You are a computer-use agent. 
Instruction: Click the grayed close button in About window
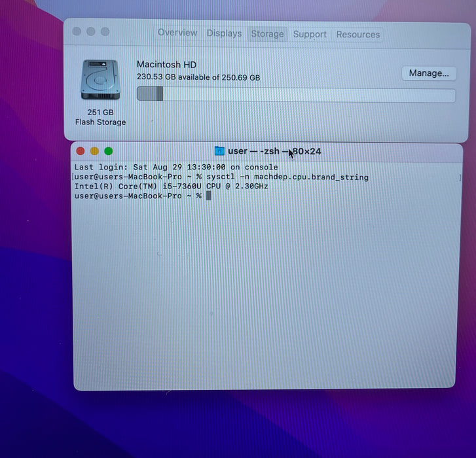point(77,31)
